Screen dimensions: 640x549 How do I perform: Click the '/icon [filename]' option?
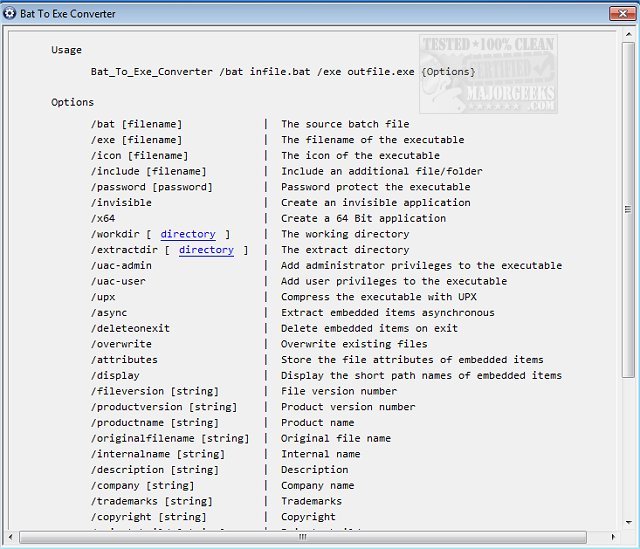[140, 156]
